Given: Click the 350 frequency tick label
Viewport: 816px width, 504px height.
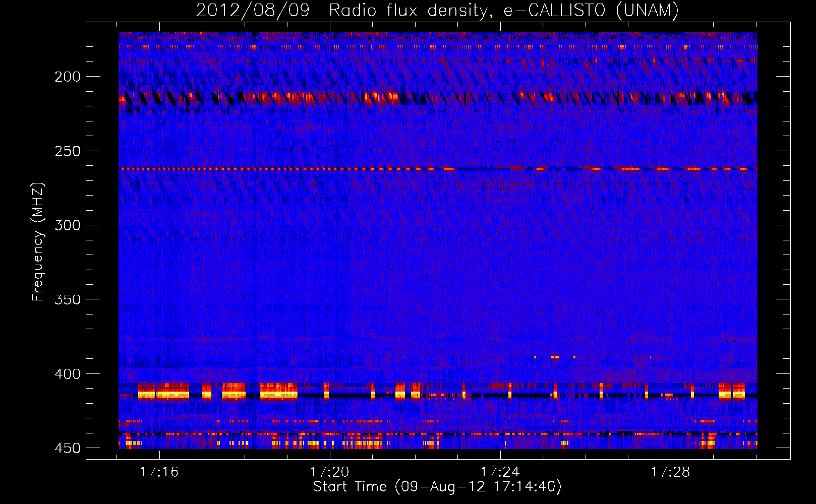Looking at the screenshot, I should (x=68, y=299).
